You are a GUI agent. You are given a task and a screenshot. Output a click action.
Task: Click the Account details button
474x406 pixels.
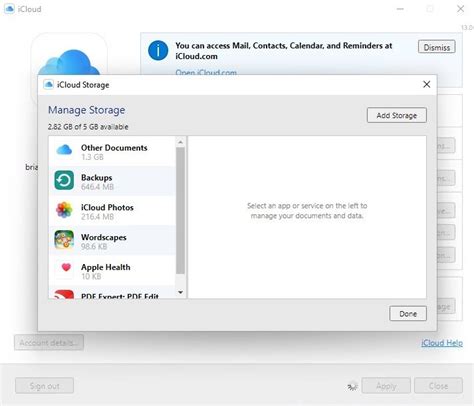(x=49, y=343)
